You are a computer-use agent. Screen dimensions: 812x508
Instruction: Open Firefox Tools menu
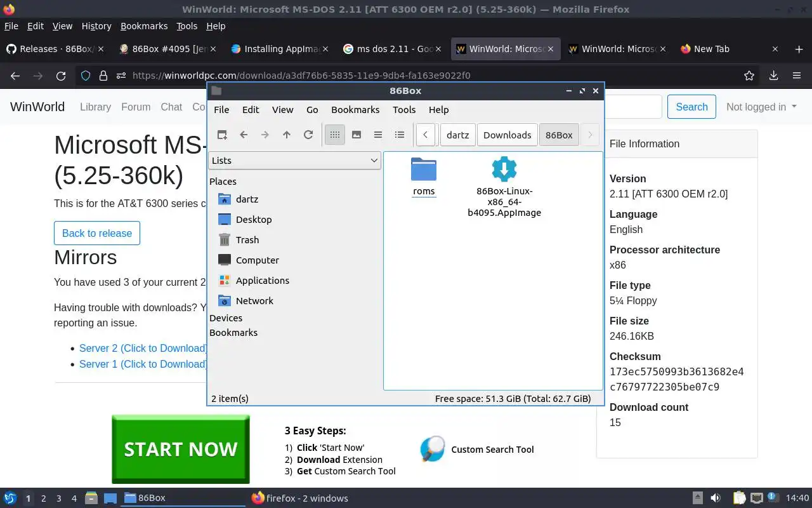(x=187, y=26)
